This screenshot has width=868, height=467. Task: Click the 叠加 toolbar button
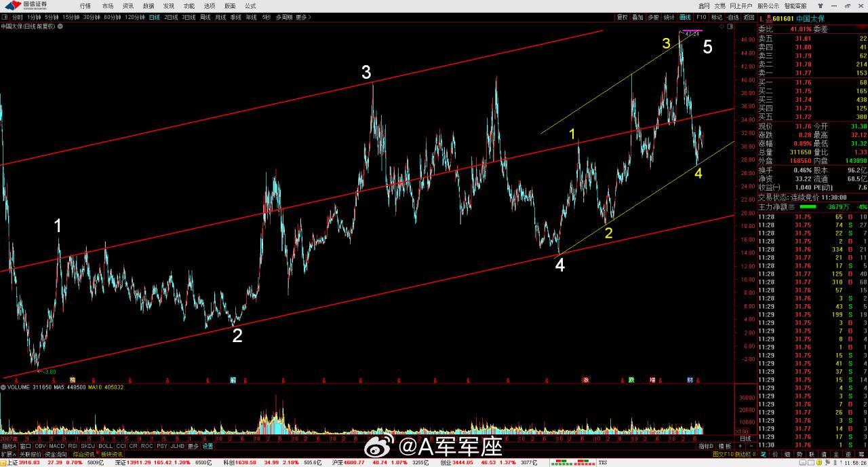coord(637,17)
